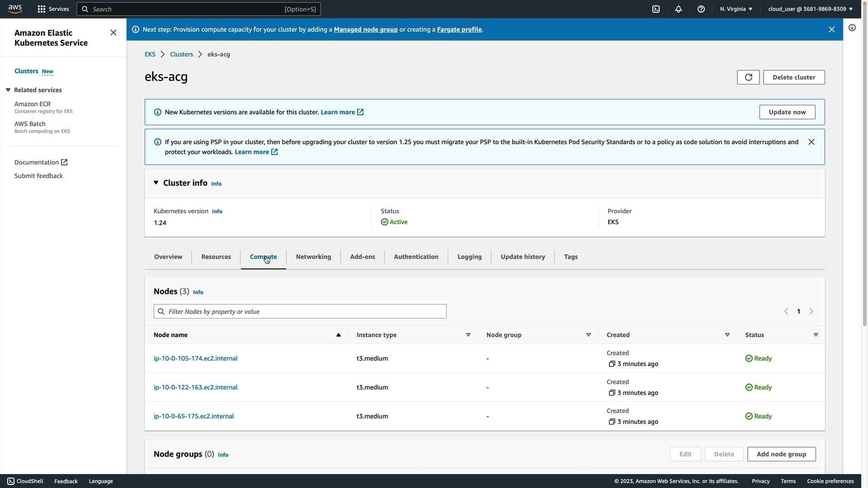
Task: Open the help question mark icon
Action: (x=701, y=9)
